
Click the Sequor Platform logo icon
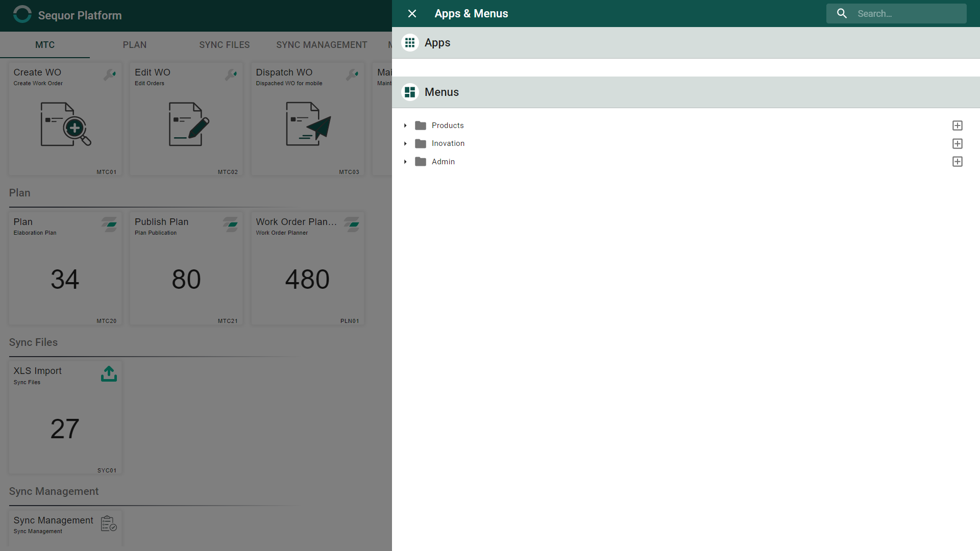(x=22, y=14)
